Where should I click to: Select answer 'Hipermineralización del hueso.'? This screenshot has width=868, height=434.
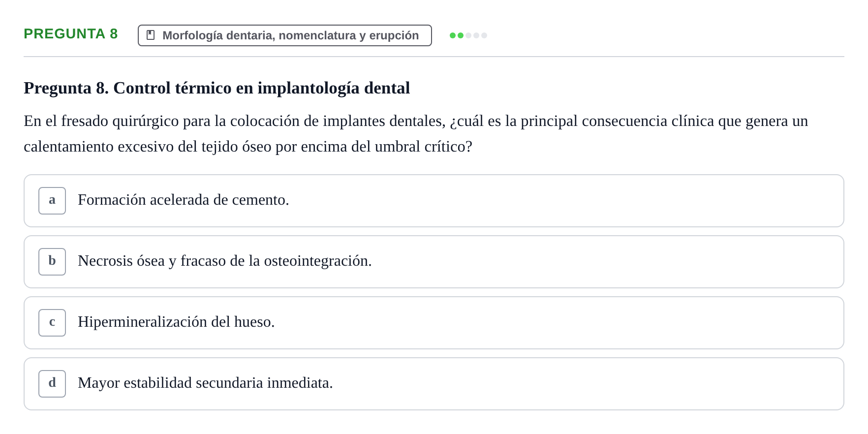click(x=434, y=323)
